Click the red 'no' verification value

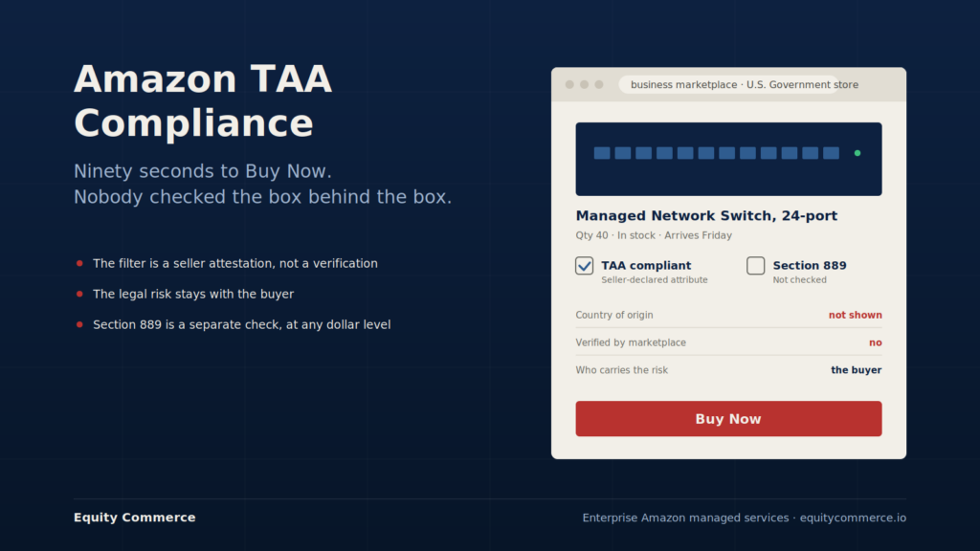pyautogui.click(x=875, y=342)
